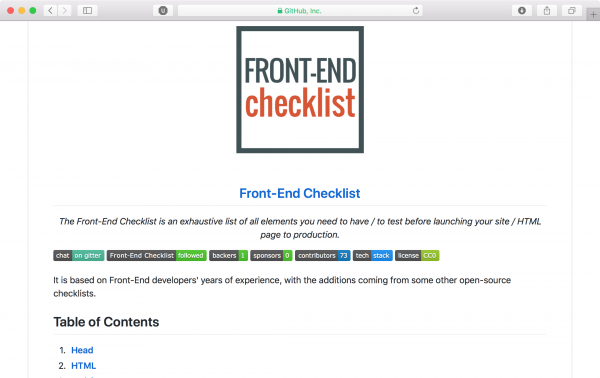This screenshot has height=378, width=600.
Task: Reload the page with refresh icon
Action: (x=416, y=11)
